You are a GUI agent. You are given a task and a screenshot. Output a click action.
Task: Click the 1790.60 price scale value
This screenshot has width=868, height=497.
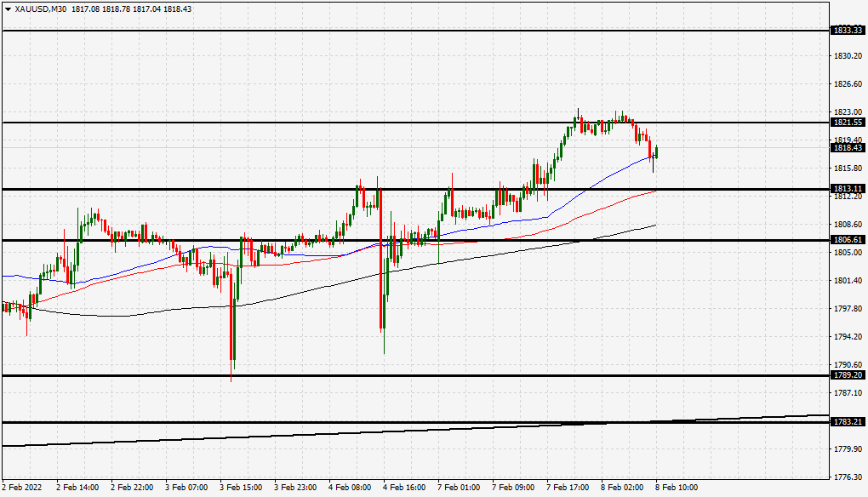[x=848, y=365]
